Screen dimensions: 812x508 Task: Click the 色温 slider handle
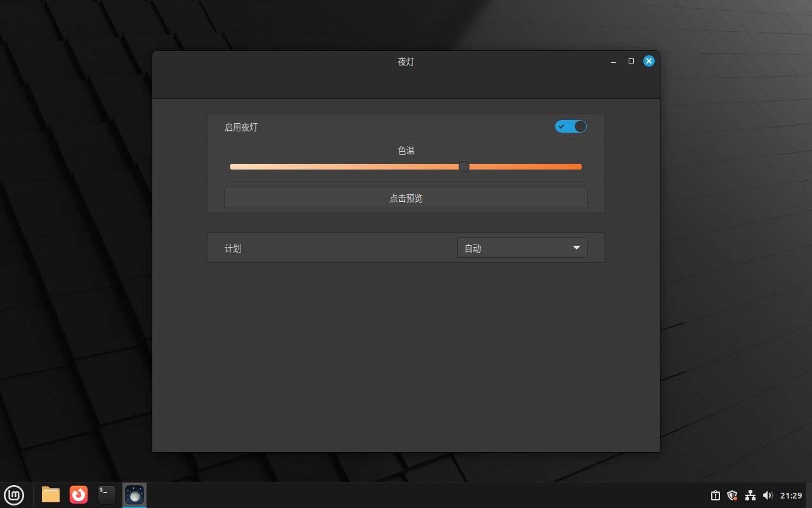pyautogui.click(x=464, y=166)
